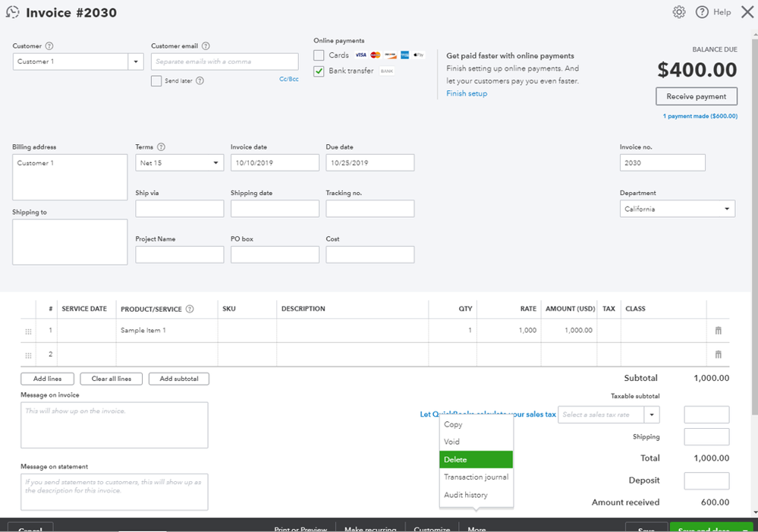The image size is (758, 532).
Task: Click the Receive payment button
Action: tap(696, 96)
